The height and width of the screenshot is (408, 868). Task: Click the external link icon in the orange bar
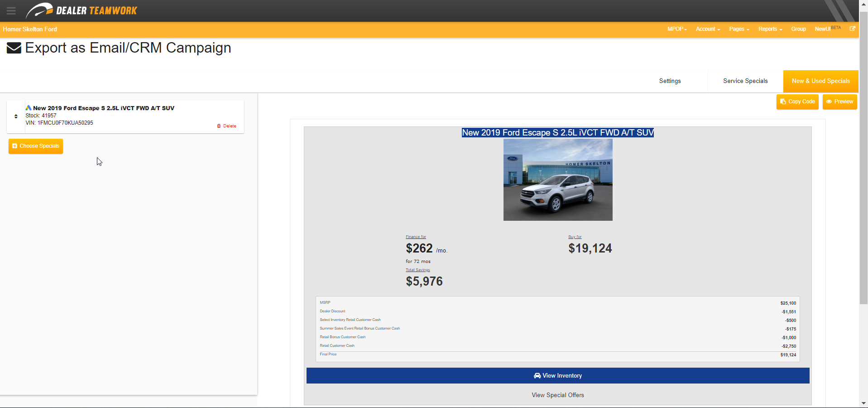coord(853,29)
